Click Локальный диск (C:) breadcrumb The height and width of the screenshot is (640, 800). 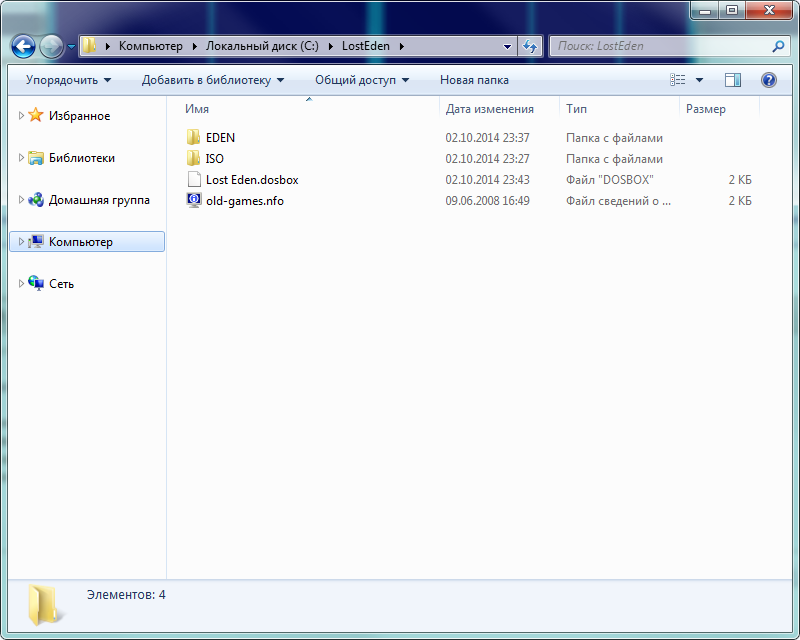[262, 46]
